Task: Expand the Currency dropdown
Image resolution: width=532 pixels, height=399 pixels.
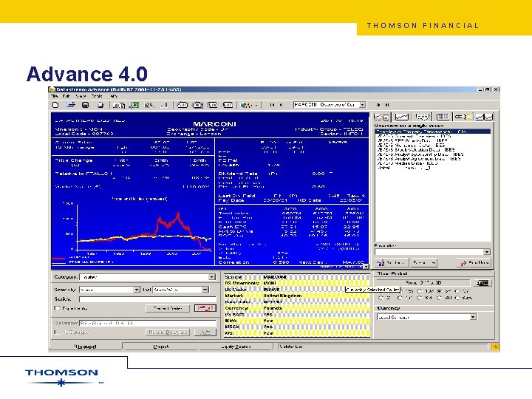Action: (473, 317)
